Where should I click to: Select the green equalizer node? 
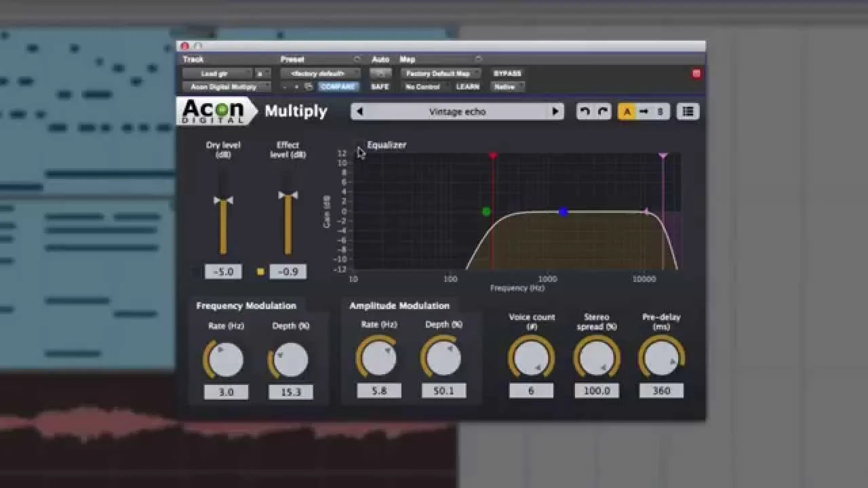(x=486, y=211)
